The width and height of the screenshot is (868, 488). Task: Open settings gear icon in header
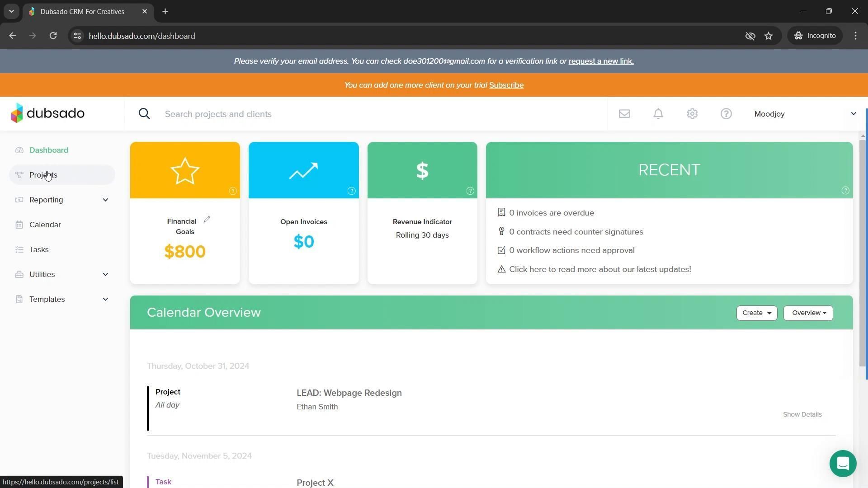[x=692, y=114]
